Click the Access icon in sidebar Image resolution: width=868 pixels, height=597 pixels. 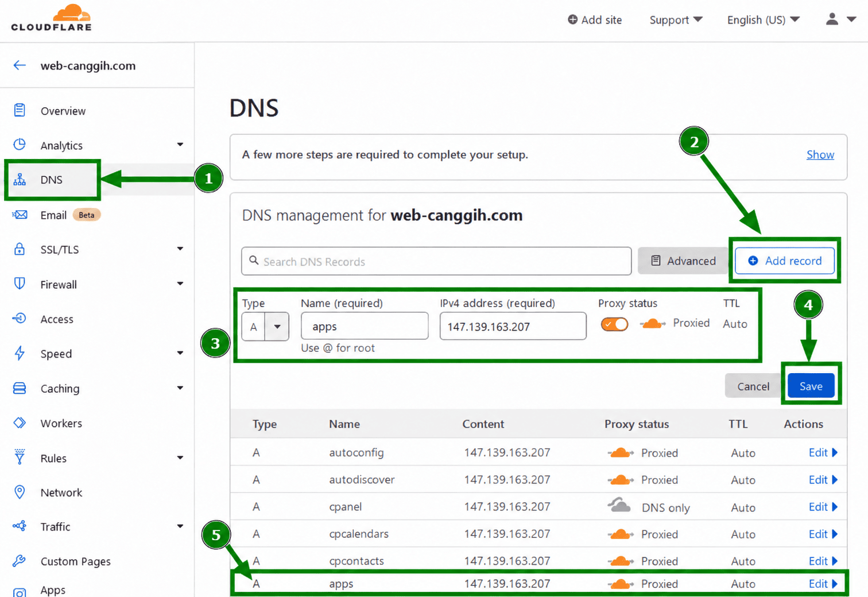click(20, 319)
